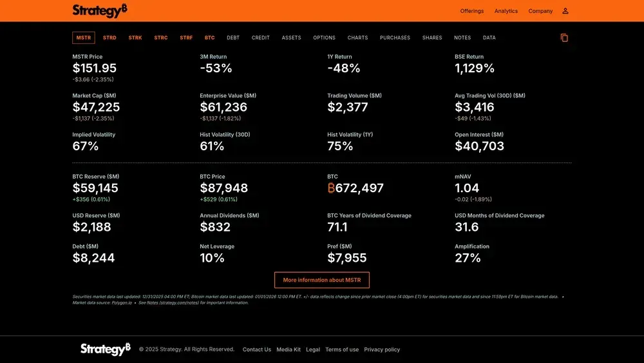Click the 3M Return value -53%
Viewport: 644px width, 363px height.
[216, 68]
